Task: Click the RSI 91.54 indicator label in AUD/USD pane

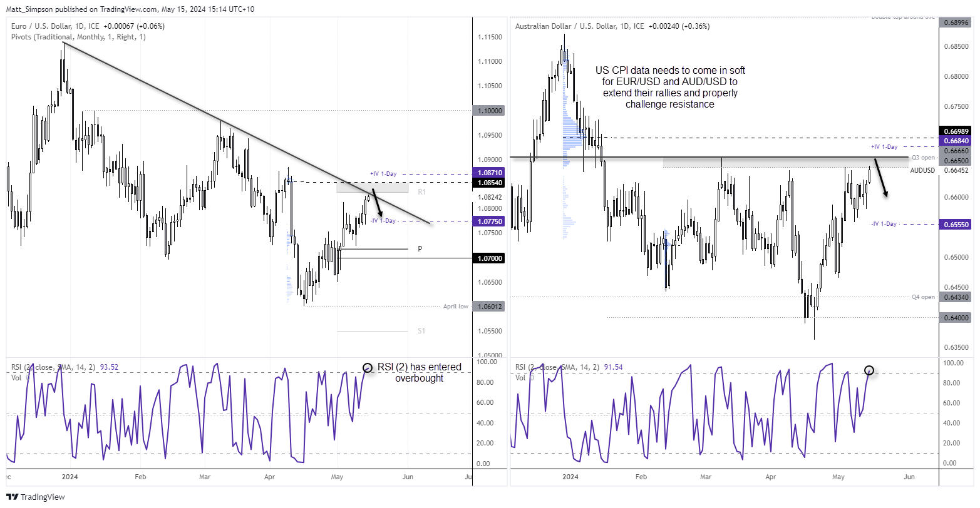Action: pyautogui.click(x=569, y=367)
